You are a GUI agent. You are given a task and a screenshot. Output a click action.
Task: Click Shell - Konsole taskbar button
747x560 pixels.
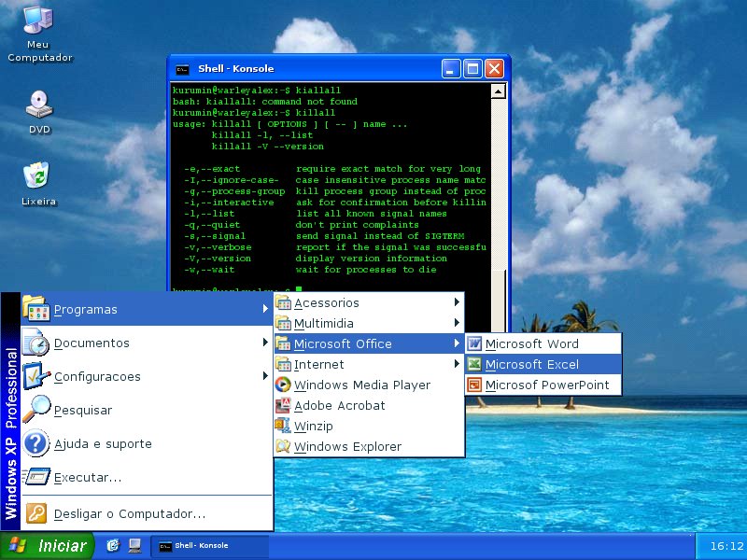tap(209, 546)
